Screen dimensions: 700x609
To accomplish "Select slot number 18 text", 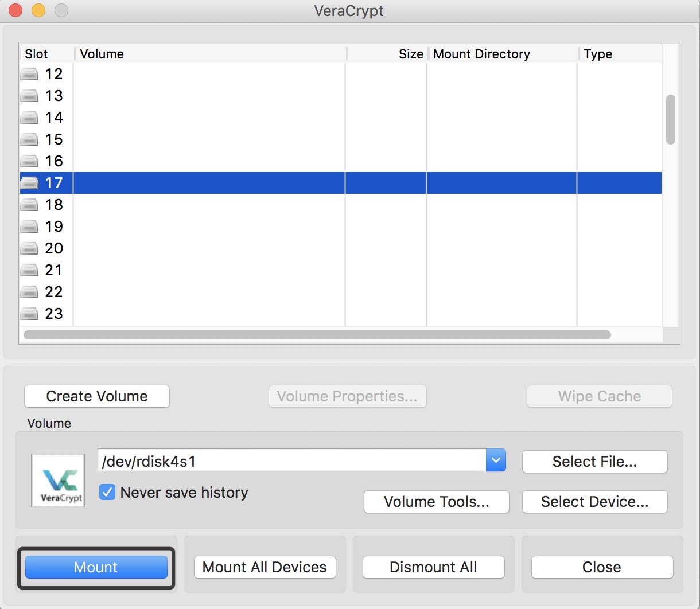I will coord(54,205).
